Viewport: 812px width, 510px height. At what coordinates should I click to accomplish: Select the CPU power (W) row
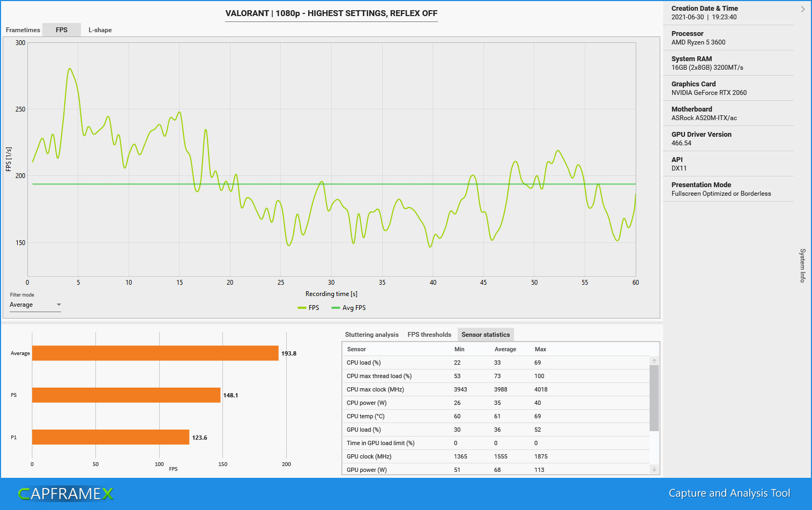496,403
